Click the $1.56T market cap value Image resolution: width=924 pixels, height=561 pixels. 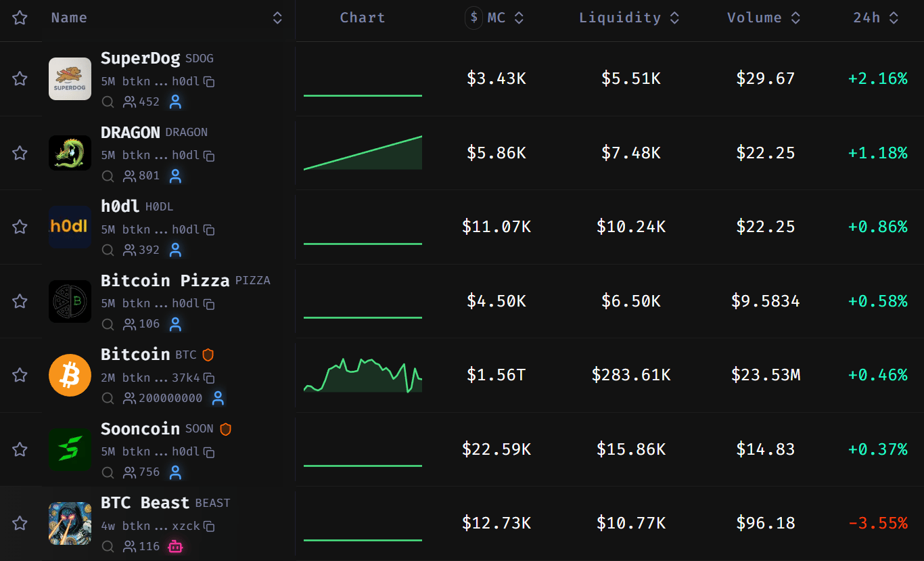496,375
